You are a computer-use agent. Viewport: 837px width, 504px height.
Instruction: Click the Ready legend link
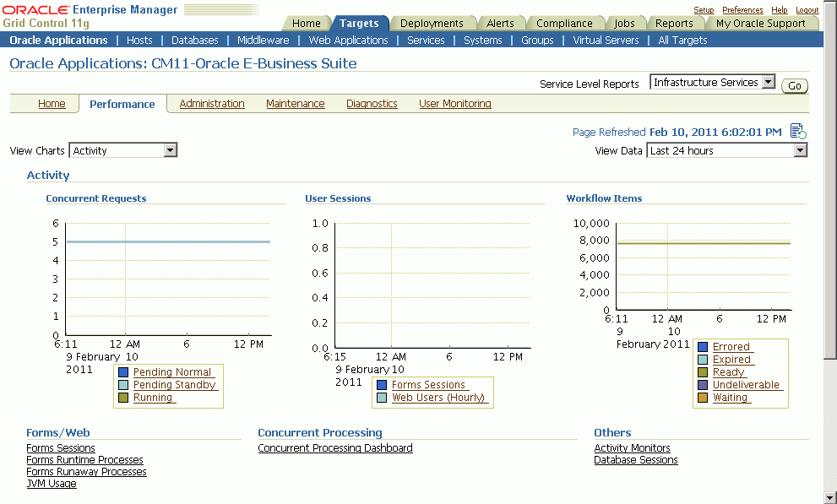[728, 373]
